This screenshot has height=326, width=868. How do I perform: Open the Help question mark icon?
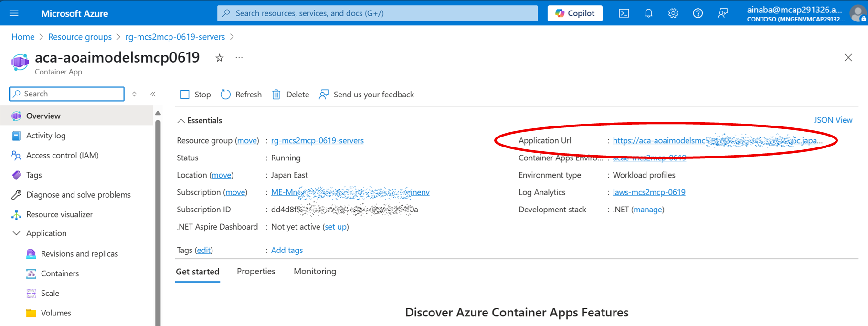698,13
